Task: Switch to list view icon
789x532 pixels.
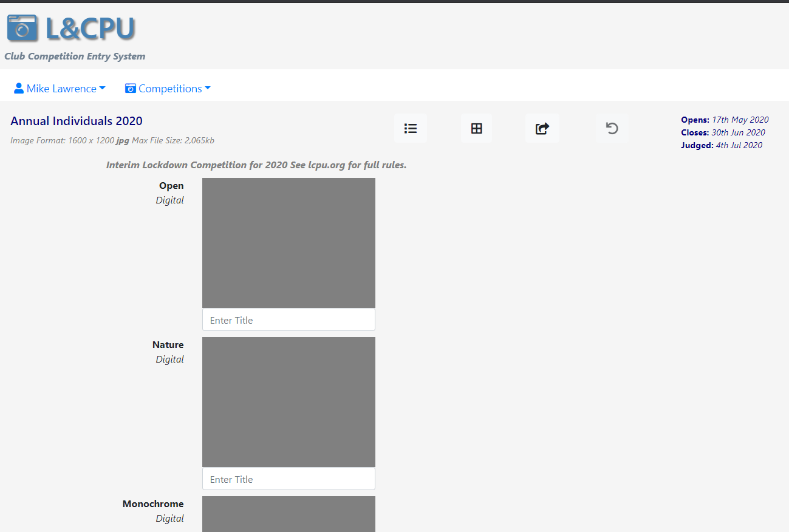Action: tap(411, 129)
